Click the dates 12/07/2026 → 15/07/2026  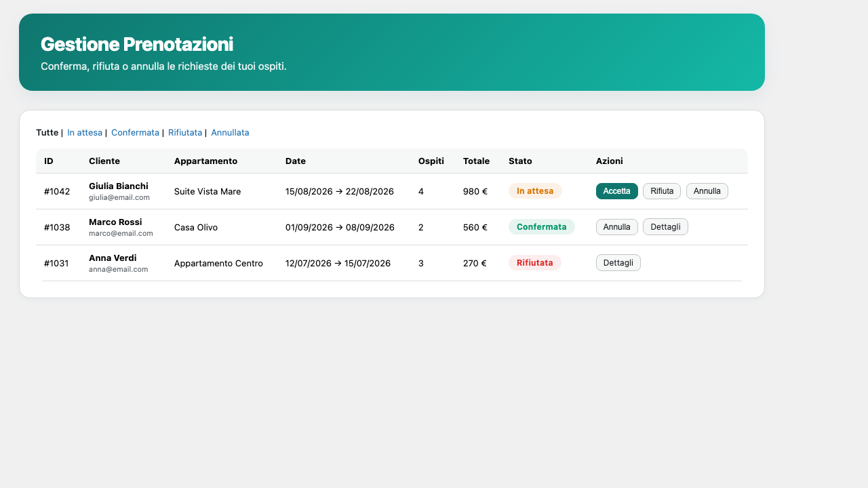(x=338, y=264)
